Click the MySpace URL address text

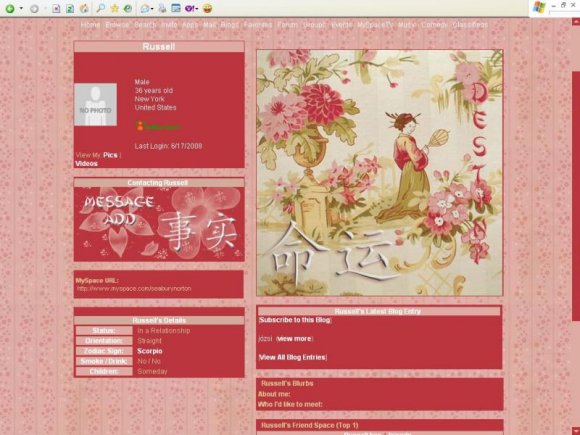[134, 289]
